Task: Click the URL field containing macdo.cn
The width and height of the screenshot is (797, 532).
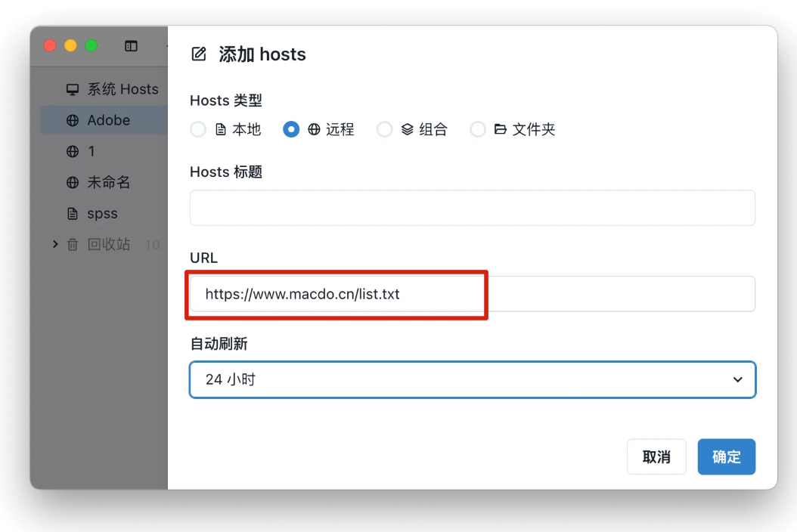Action: point(472,294)
